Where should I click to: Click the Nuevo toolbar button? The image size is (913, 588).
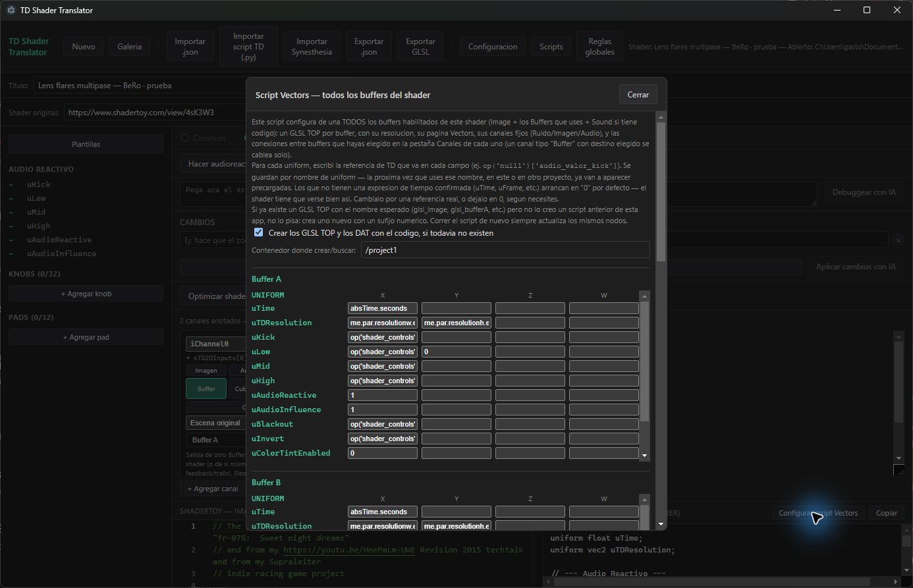point(84,47)
